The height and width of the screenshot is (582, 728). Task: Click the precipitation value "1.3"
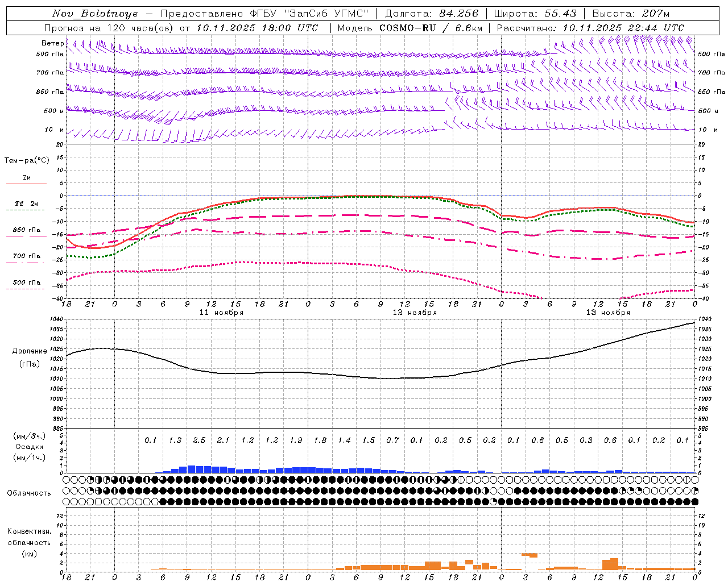click(x=175, y=440)
